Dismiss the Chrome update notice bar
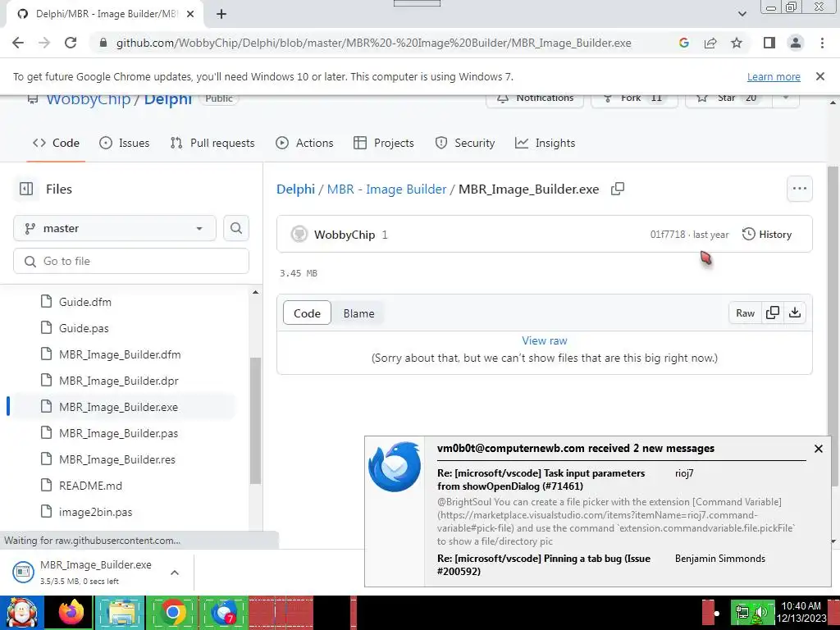This screenshot has height=630, width=840. pos(819,76)
